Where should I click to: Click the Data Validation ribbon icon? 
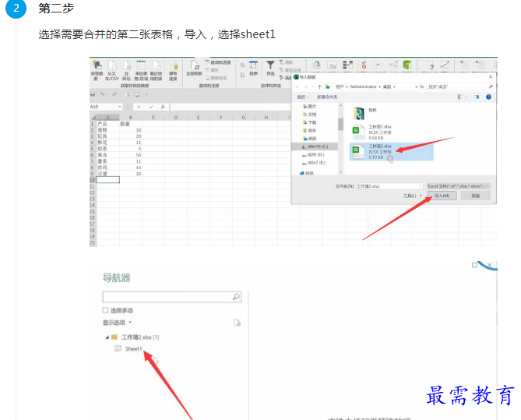tap(362, 65)
